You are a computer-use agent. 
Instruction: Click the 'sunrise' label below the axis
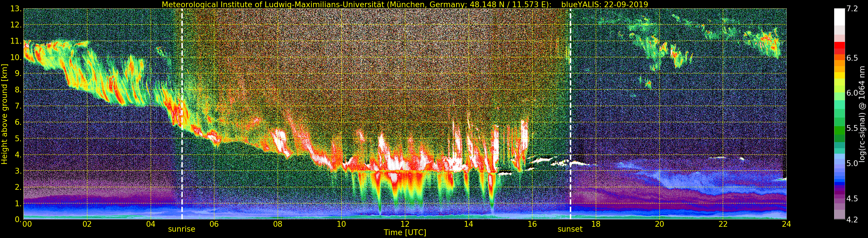[x=182, y=229]
